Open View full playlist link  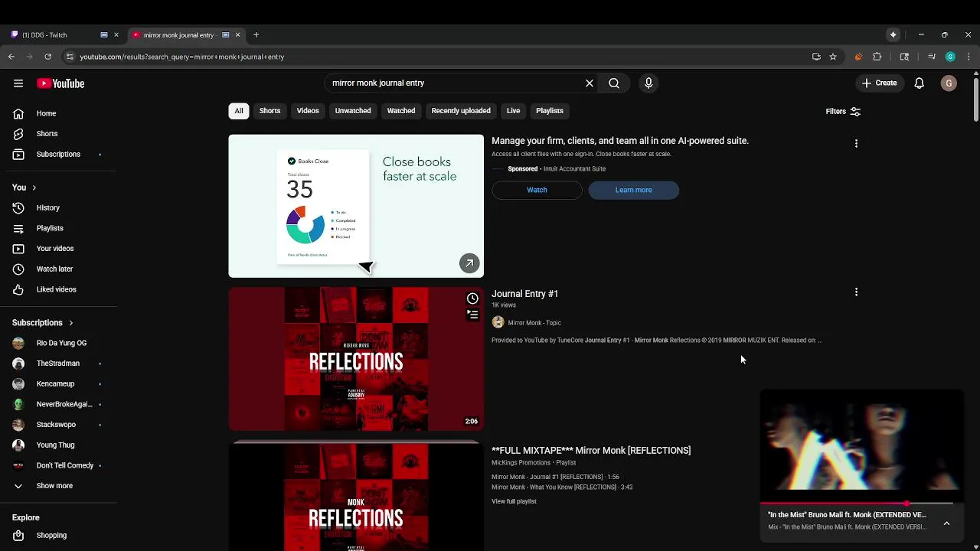coord(514,501)
